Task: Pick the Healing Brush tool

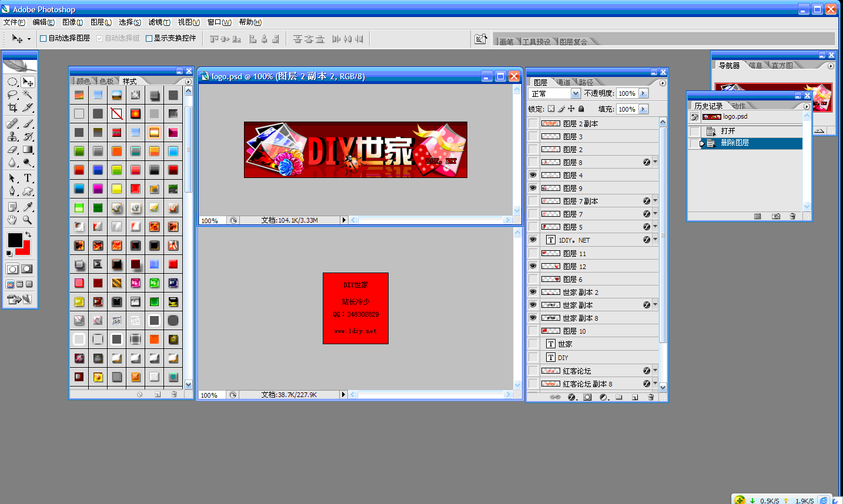Action: [12, 123]
